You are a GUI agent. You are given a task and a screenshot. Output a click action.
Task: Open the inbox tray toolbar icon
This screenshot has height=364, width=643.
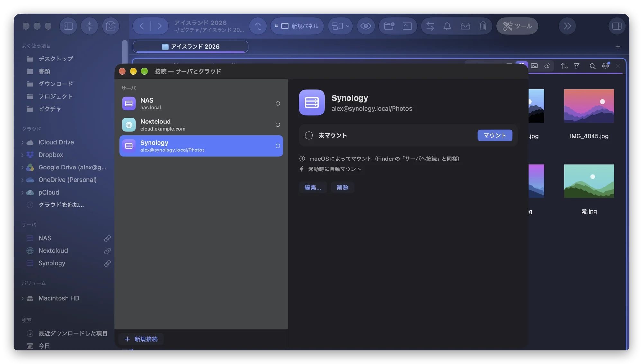pos(111,26)
